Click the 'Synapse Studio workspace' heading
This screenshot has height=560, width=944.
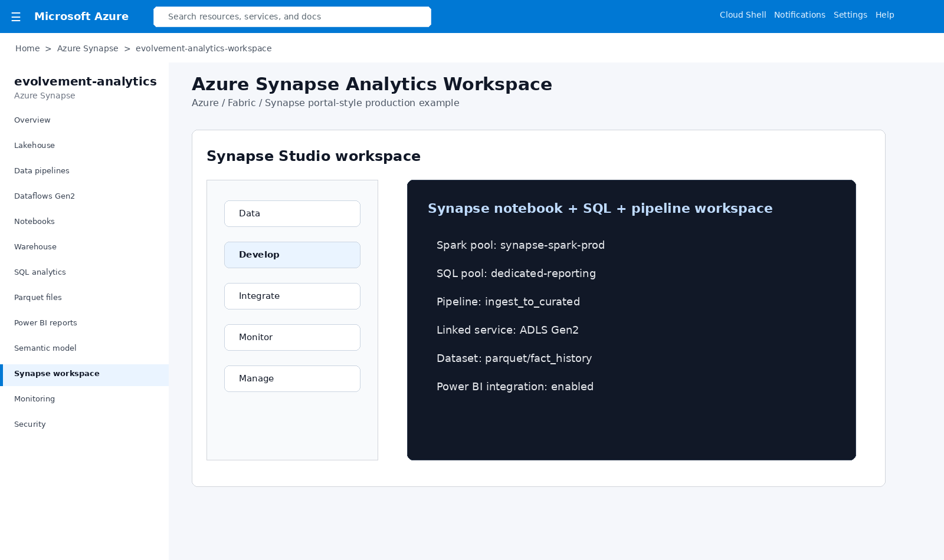[313, 156]
